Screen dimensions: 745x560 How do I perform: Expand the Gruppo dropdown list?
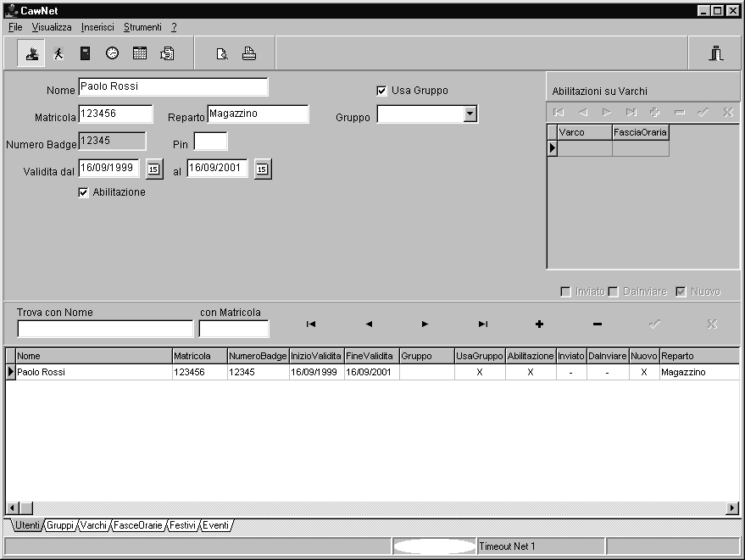(x=470, y=114)
